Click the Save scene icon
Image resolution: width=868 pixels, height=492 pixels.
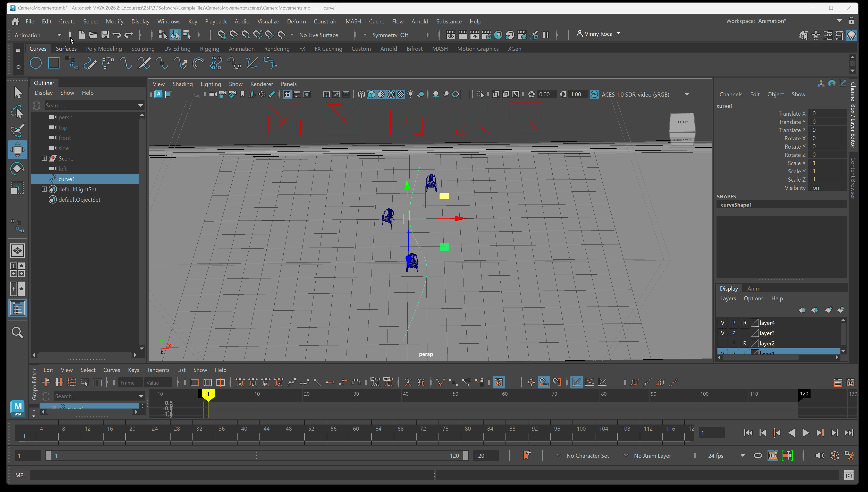[x=105, y=35]
